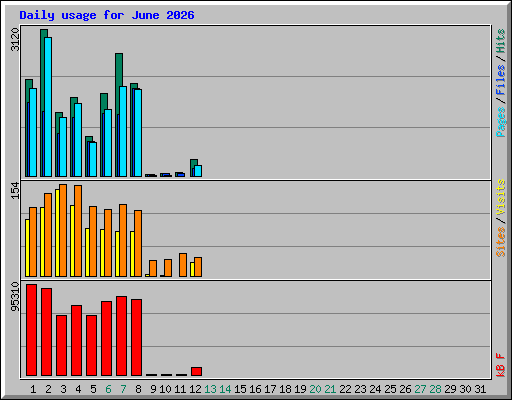This screenshot has height=400, width=512.
Task: Click green weekend day 13 label
Action: coord(210,389)
